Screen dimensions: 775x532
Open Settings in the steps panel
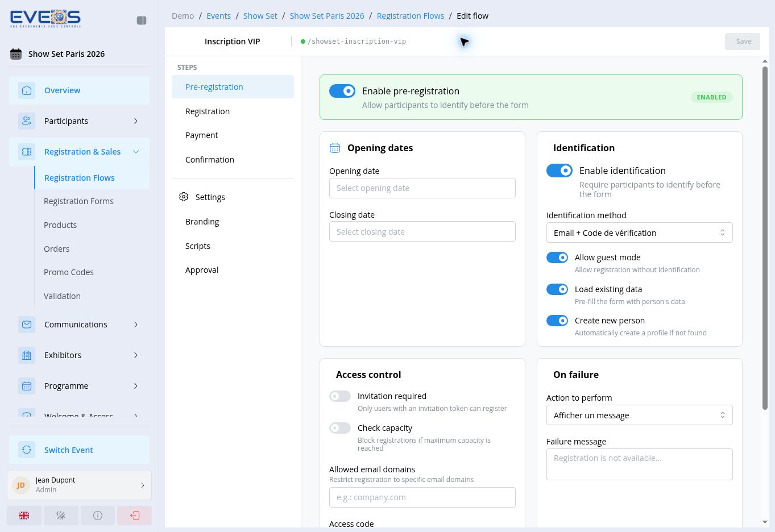233,197
